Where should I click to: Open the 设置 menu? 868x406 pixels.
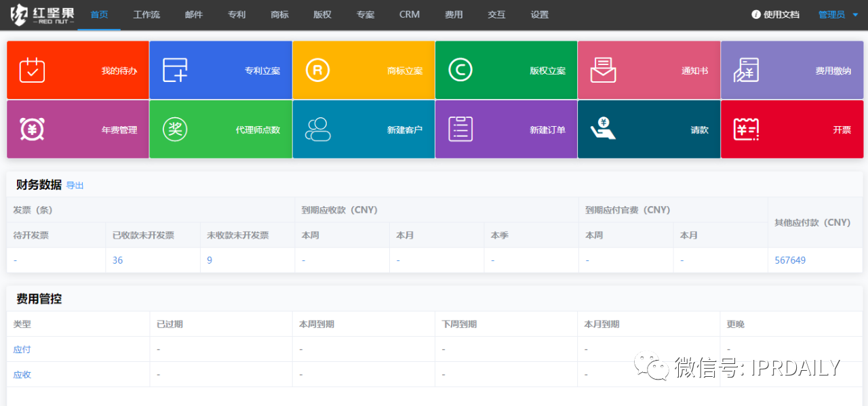(540, 14)
